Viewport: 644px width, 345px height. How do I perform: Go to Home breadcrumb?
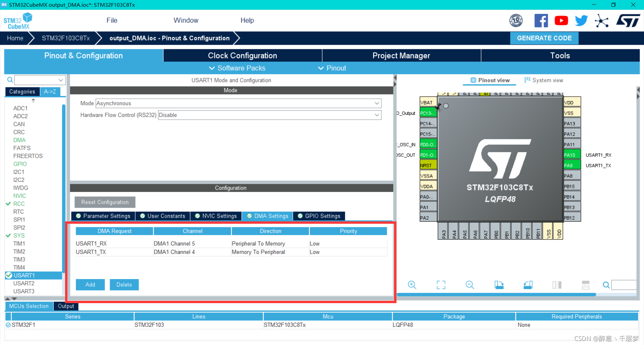pyautogui.click(x=15, y=38)
